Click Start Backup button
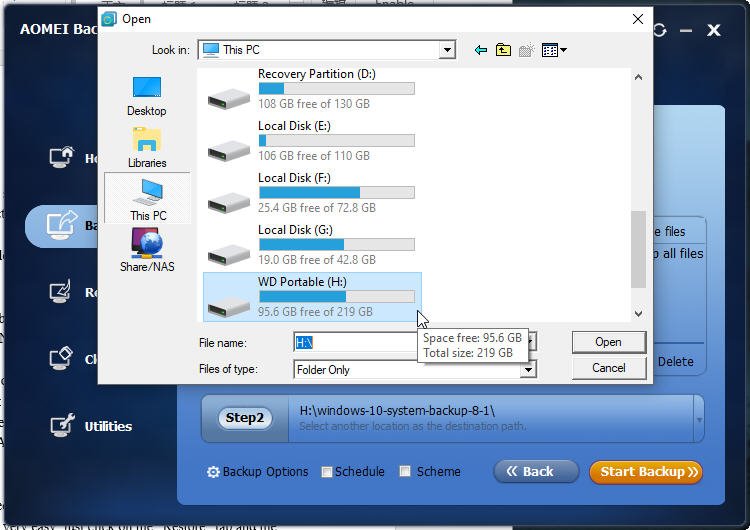The width and height of the screenshot is (750, 530). pos(646,472)
